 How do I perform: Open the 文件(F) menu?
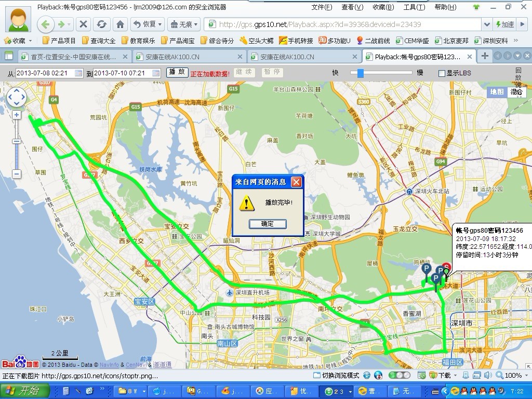tap(322, 7)
